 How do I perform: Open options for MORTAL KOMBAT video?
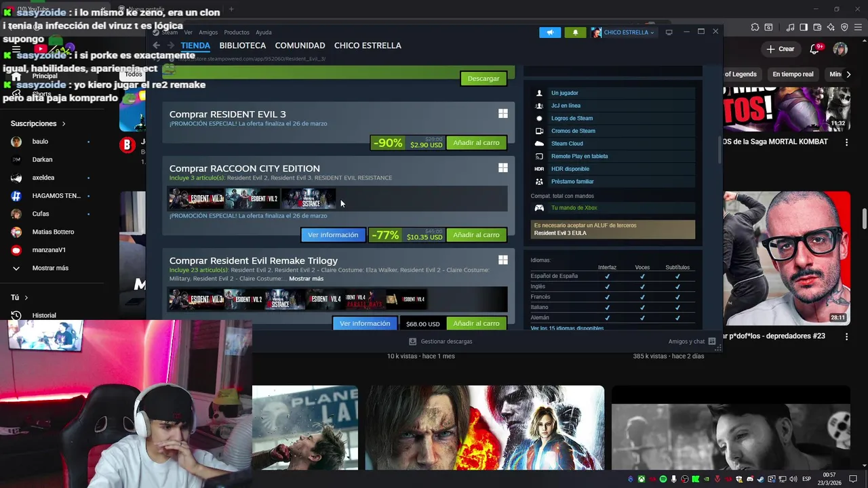click(846, 142)
